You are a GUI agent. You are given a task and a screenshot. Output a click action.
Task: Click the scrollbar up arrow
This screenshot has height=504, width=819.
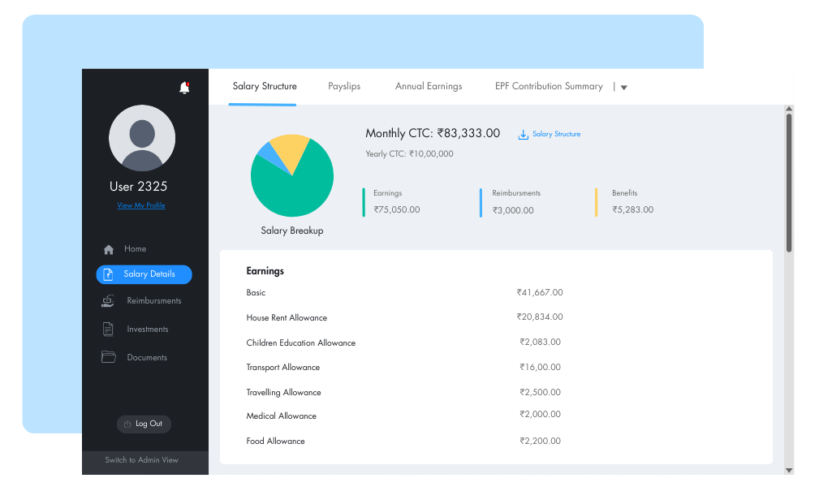click(x=789, y=109)
